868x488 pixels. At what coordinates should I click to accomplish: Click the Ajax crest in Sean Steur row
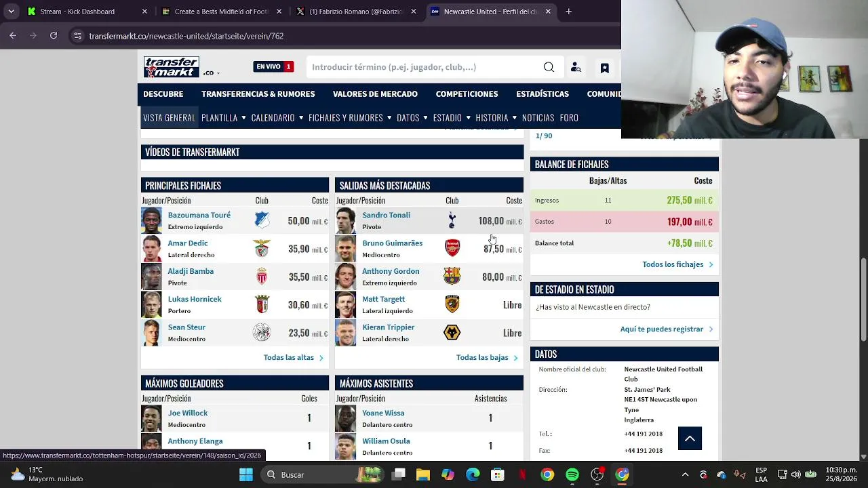(x=262, y=333)
